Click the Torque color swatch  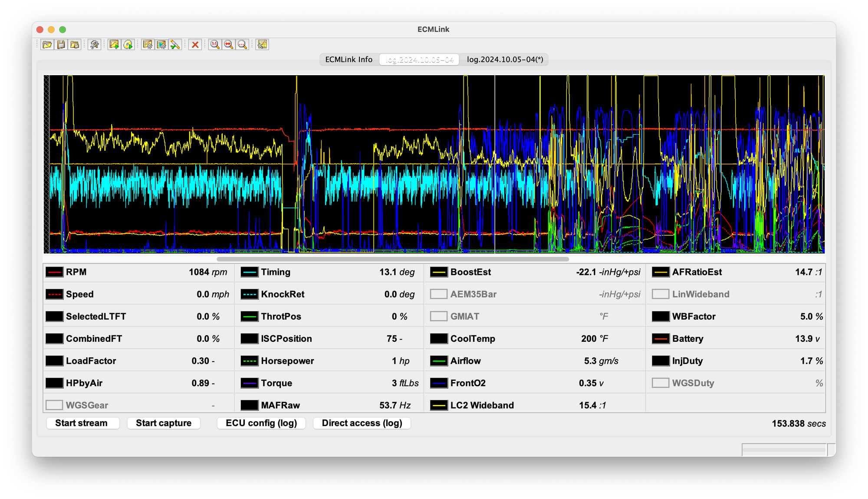point(250,383)
